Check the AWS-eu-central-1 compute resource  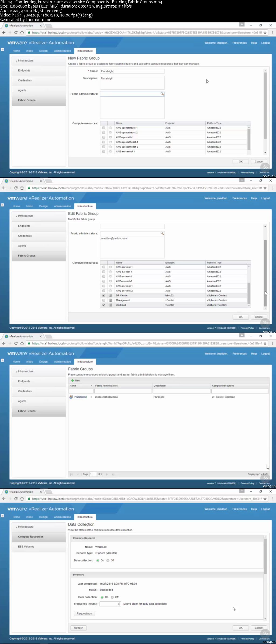104,152
